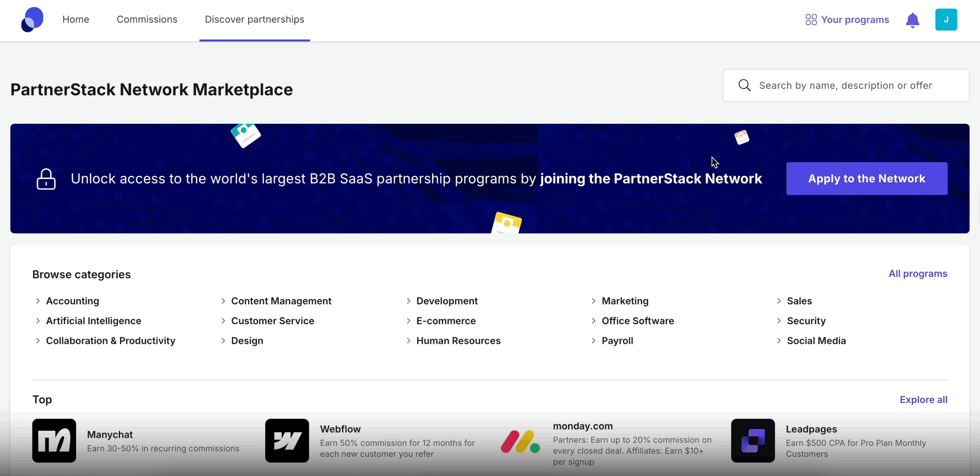
Task: Click the chevron beside E-commerce
Action: 408,321
